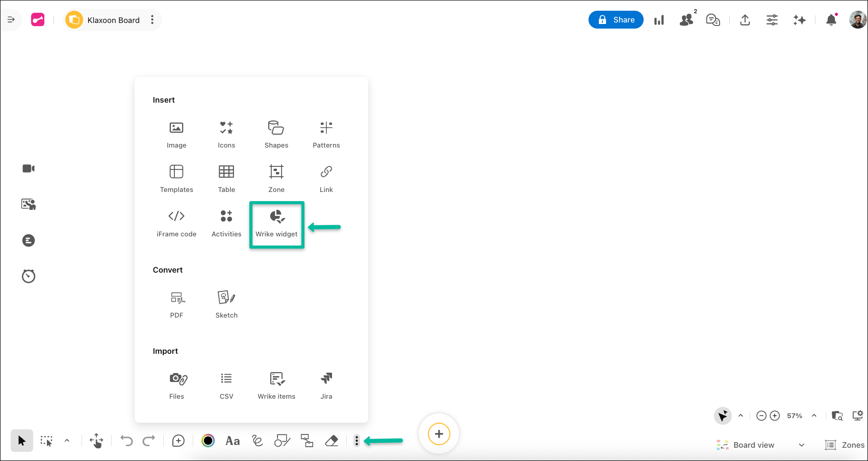Screen dimensions: 868x461
Task: Select the Eraser tool in bottom toolbar
Action: coord(331,440)
